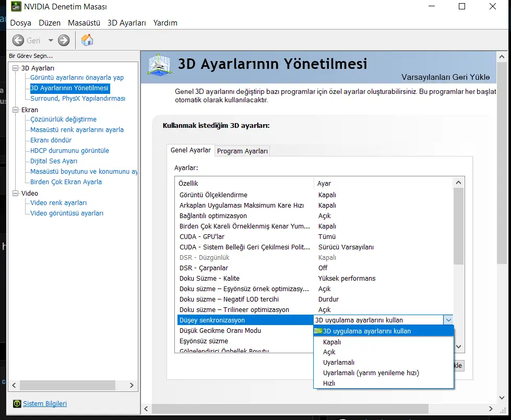511x420 pixels.
Task: Open Çözünürlük değiştirme
Action: tap(63, 119)
